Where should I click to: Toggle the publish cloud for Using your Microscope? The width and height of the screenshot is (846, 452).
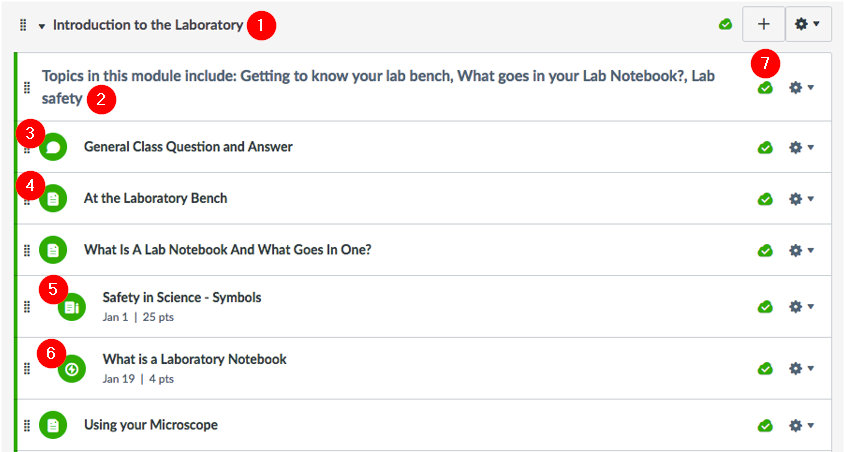click(765, 426)
